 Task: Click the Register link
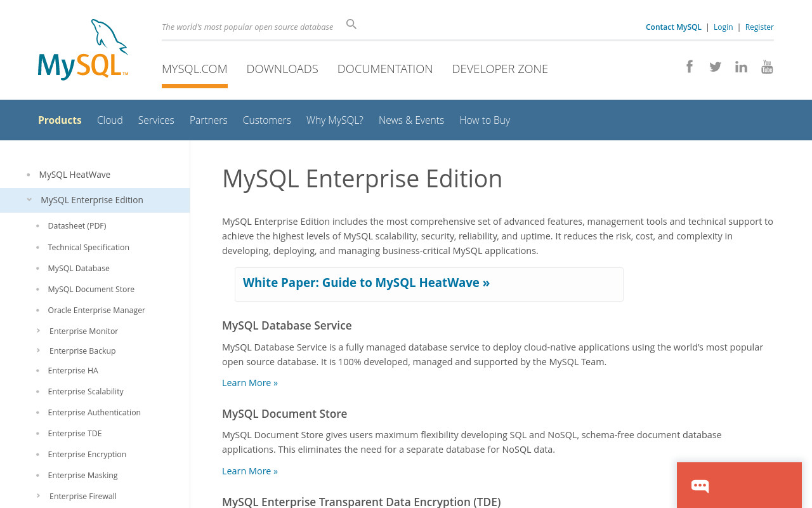[759, 27]
